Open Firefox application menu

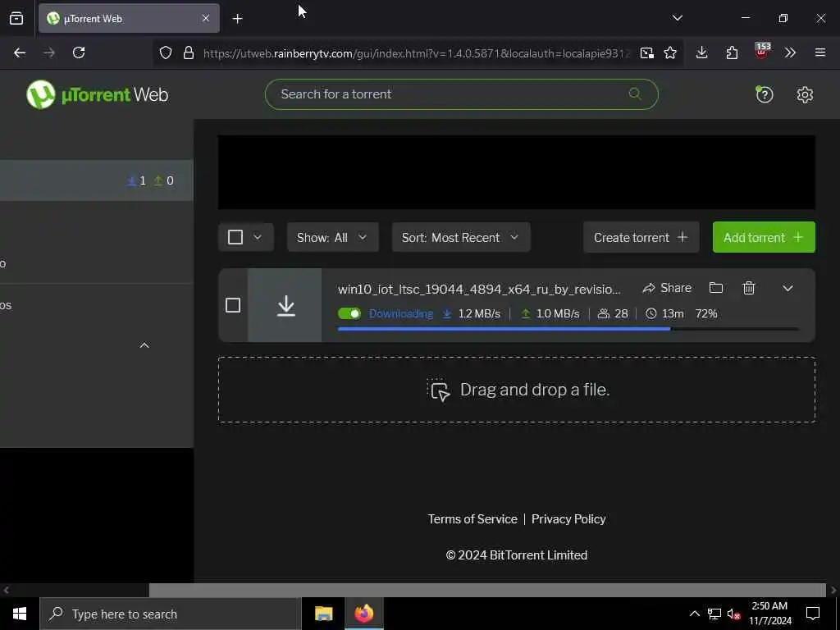click(820, 52)
